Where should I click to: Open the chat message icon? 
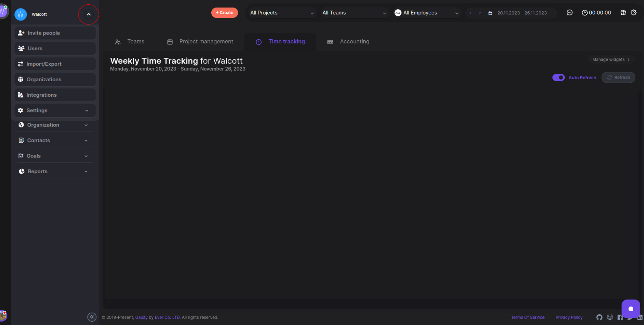click(x=570, y=13)
